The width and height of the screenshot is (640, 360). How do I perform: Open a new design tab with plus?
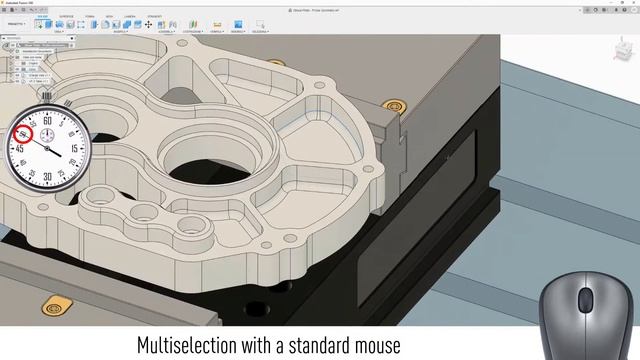[x=588, y=10]
